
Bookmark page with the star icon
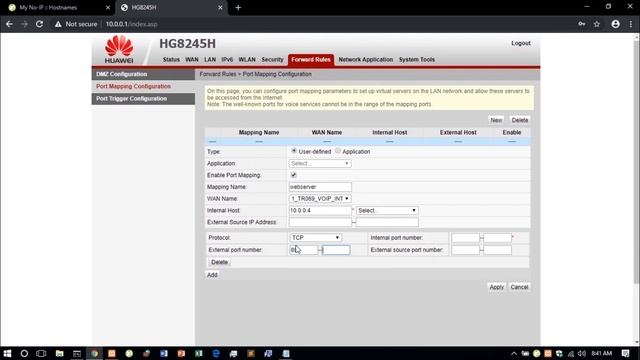click(597, 24)
